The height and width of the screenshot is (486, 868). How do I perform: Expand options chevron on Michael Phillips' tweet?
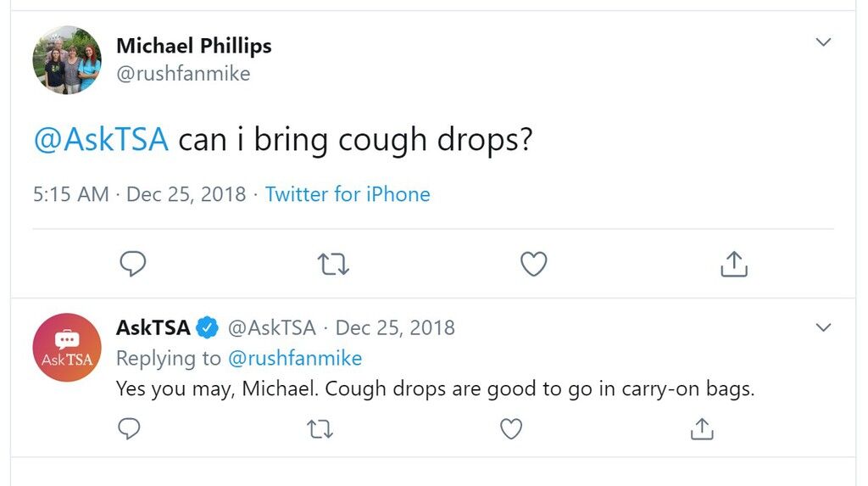[x=823, y=42]
